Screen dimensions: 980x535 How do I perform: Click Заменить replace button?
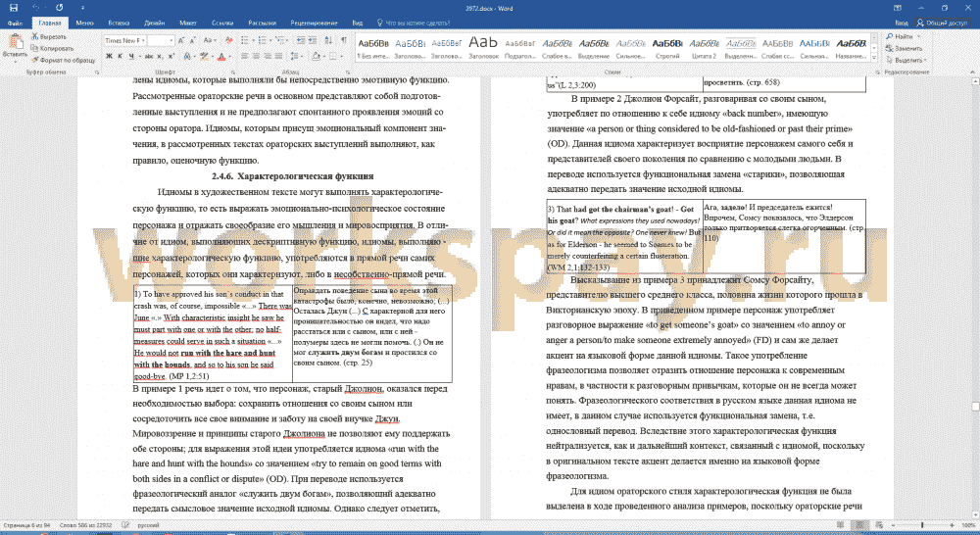[x=904, y=48]
